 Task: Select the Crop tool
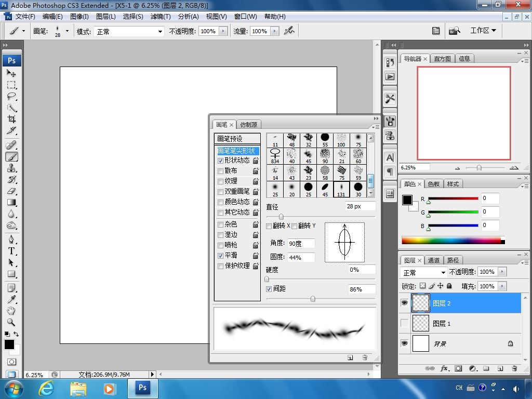point(11,119)
